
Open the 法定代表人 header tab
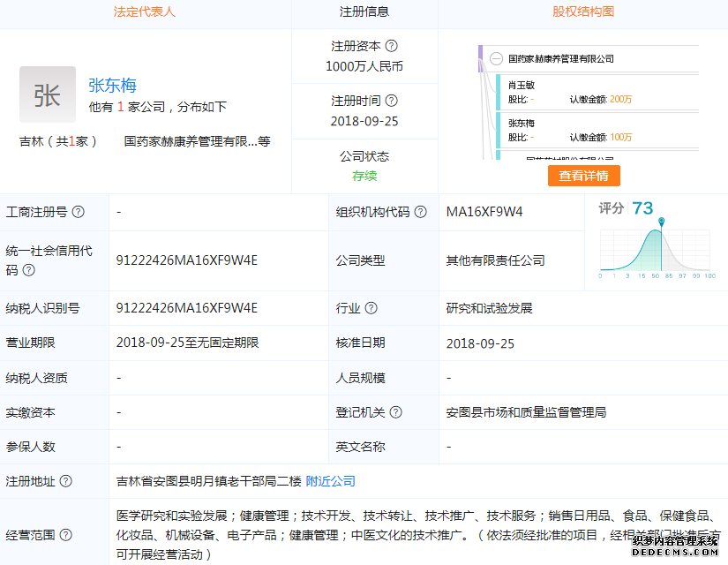145,11
